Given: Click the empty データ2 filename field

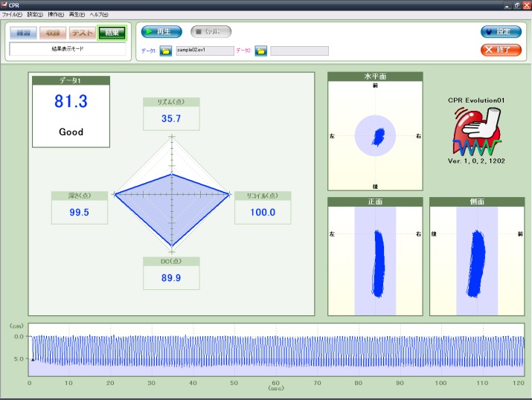Looking at the screenshot, I should pos(299,51).
